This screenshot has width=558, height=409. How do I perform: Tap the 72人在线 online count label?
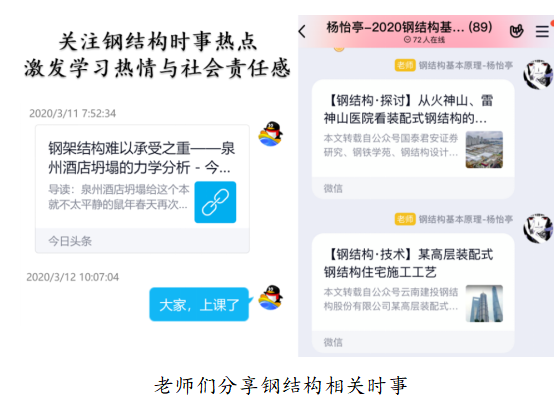point(425,40)
